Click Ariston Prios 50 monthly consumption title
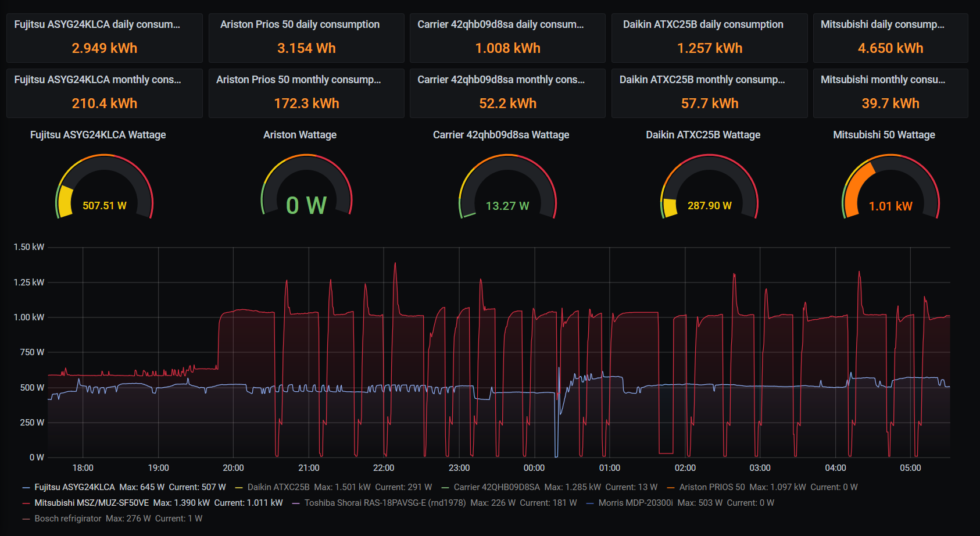The width and height of the screenshot is (980, 536). [299, 80]
